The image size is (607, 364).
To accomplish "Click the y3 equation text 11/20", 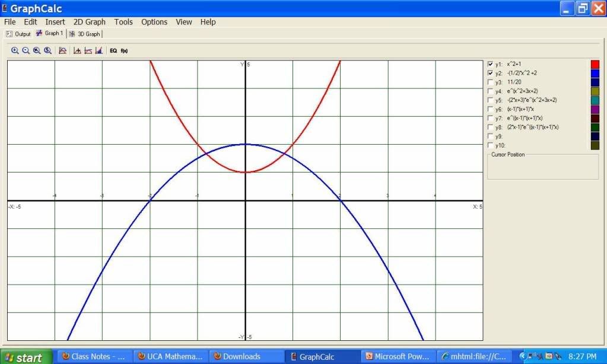I will 514,82.
